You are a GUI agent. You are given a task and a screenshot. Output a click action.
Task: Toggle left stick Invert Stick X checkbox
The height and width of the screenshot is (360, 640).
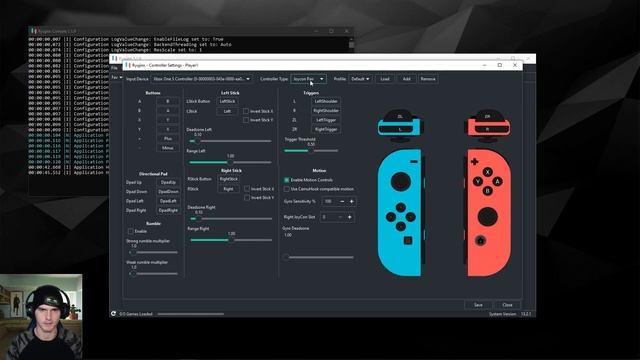click(x=246, y=111)
